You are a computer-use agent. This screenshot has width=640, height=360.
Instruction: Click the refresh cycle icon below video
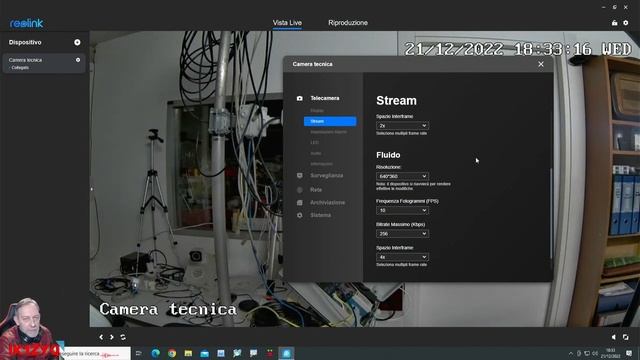pyautogui.click(x=123, y=337)
